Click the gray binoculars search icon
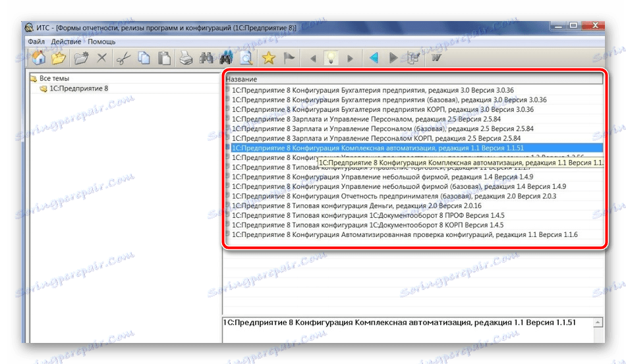Viewport: 626px width, 364px height. pyautogui.click(x=206, y=58)
